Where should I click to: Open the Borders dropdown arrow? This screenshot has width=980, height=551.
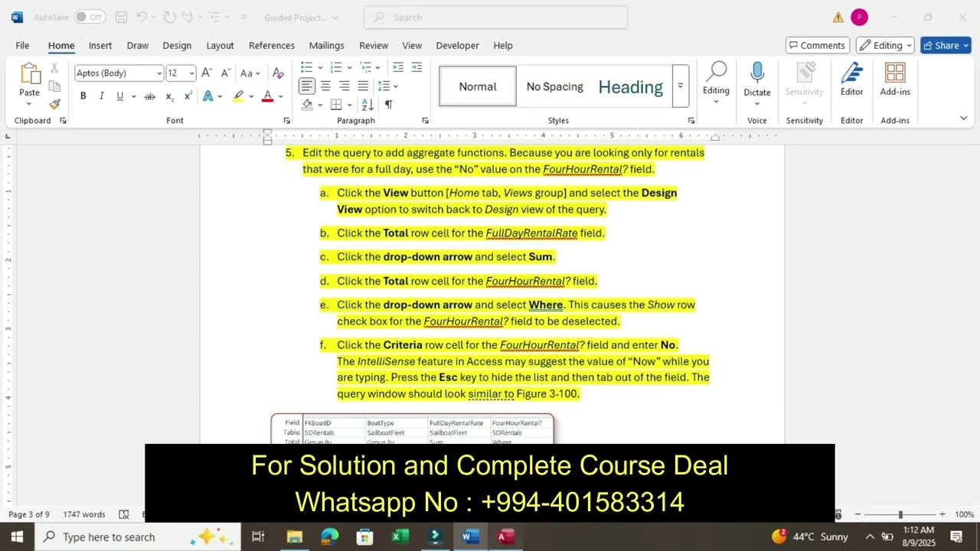coord(349,104)
